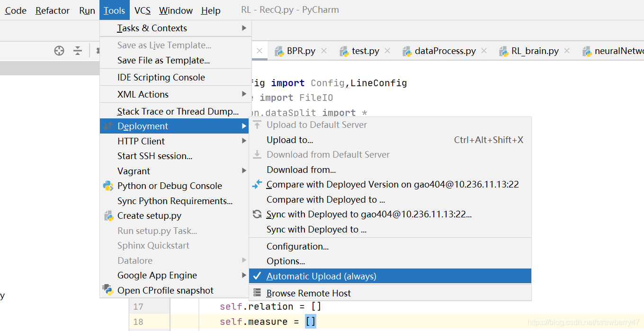The height and width of the screenshot is (331, 644).
Task: Click the Python file icon on neuralNetwork tab
Action: (587, 51)
